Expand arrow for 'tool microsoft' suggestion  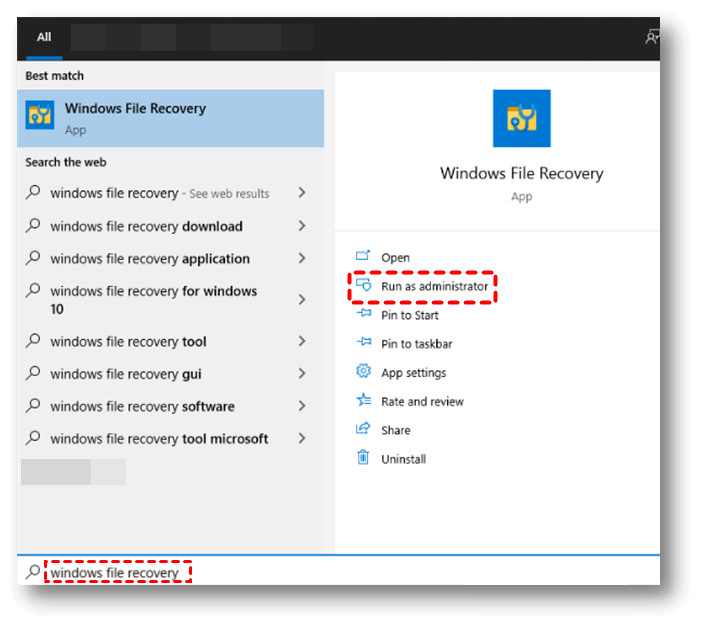coord(302,438)
